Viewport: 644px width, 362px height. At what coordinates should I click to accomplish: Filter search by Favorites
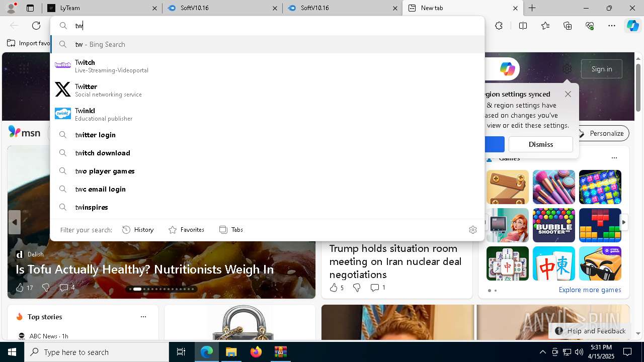[x=186, y=230]
